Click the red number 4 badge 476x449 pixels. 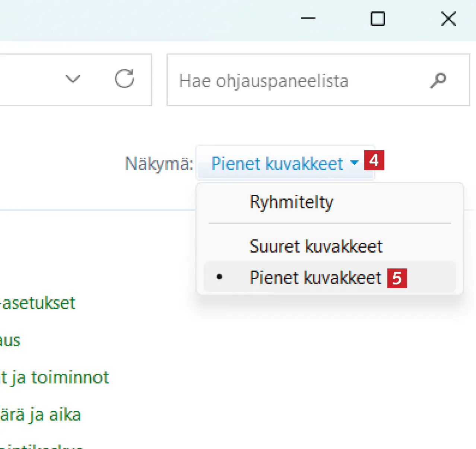(x=374, y=160)
